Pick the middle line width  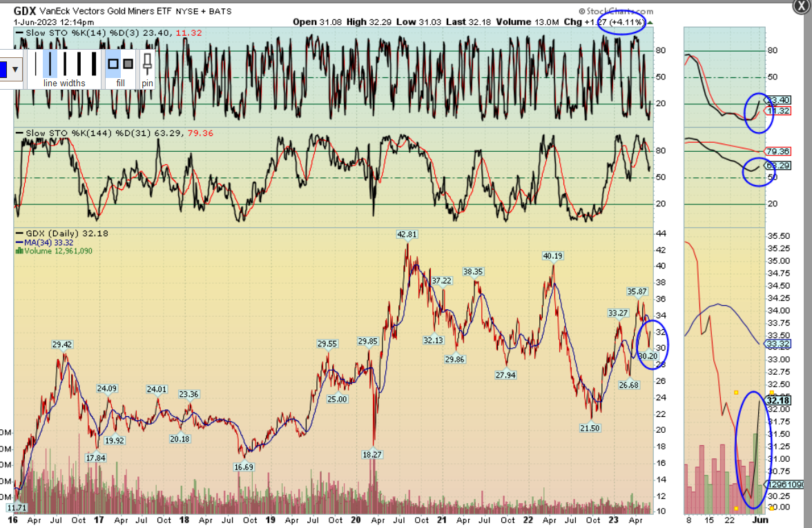tap(64, 63)
